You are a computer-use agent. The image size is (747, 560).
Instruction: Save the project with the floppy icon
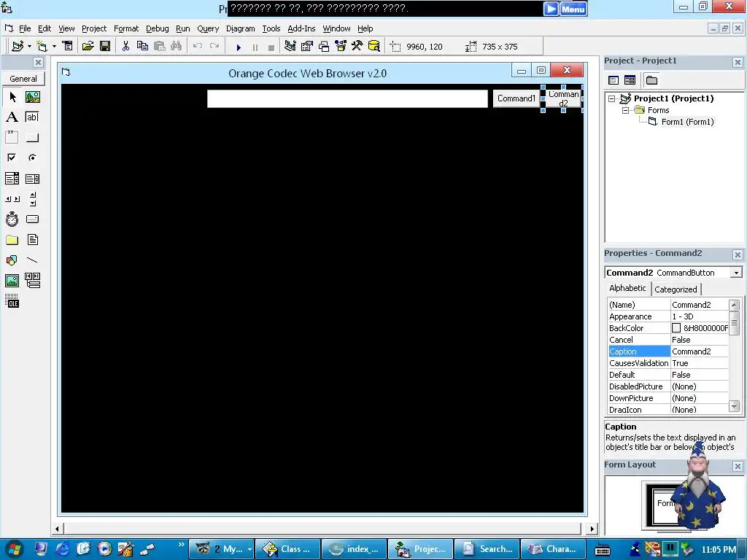tap(105, 46)
